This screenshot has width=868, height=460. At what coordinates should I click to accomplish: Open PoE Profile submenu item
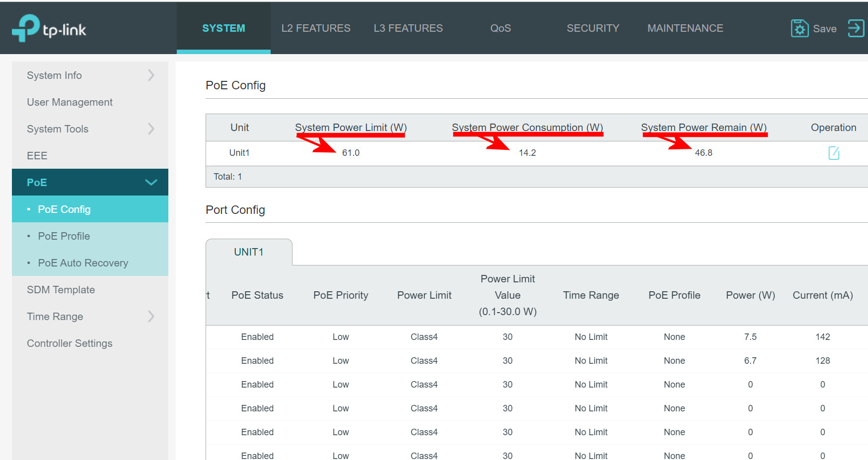point(90,236)
